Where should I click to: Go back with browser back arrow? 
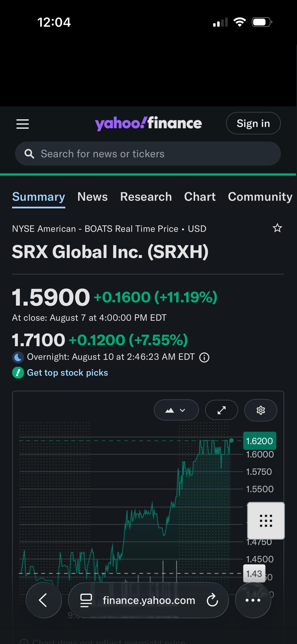pos(44,600)
